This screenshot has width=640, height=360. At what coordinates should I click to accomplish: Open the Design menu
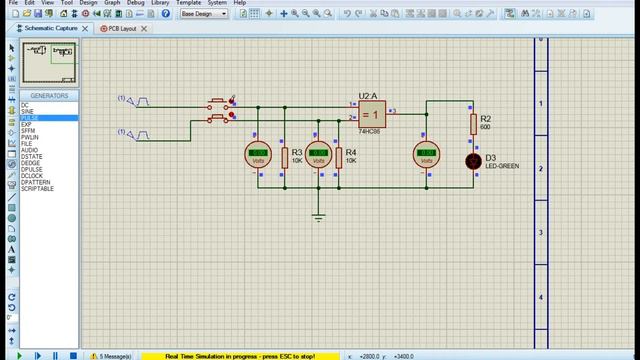[88, 2]
